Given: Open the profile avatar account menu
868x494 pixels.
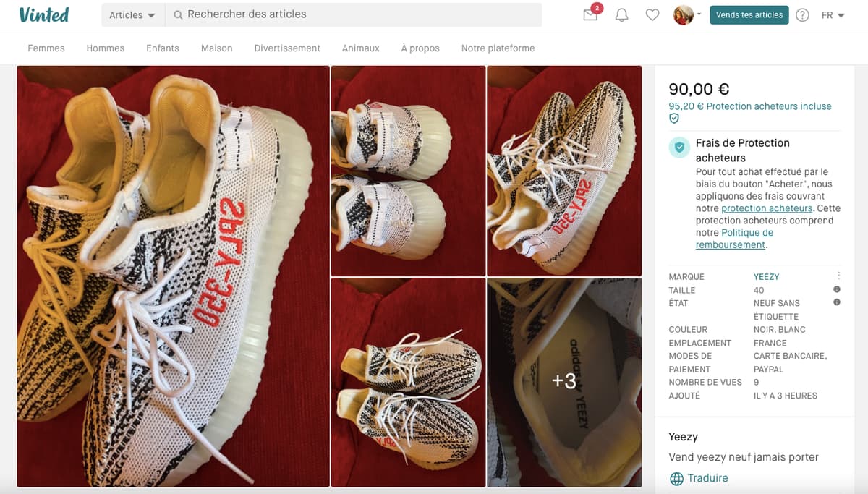Looking at the screenshot, I should [687, 15].
